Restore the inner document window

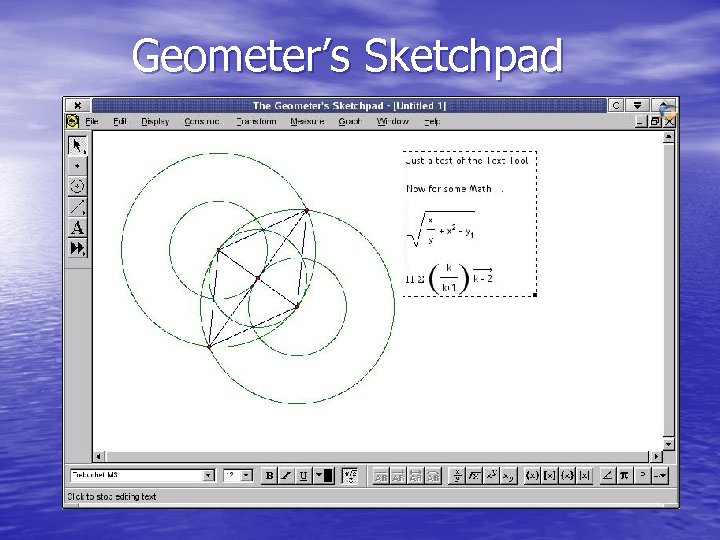tap(655, 122)
